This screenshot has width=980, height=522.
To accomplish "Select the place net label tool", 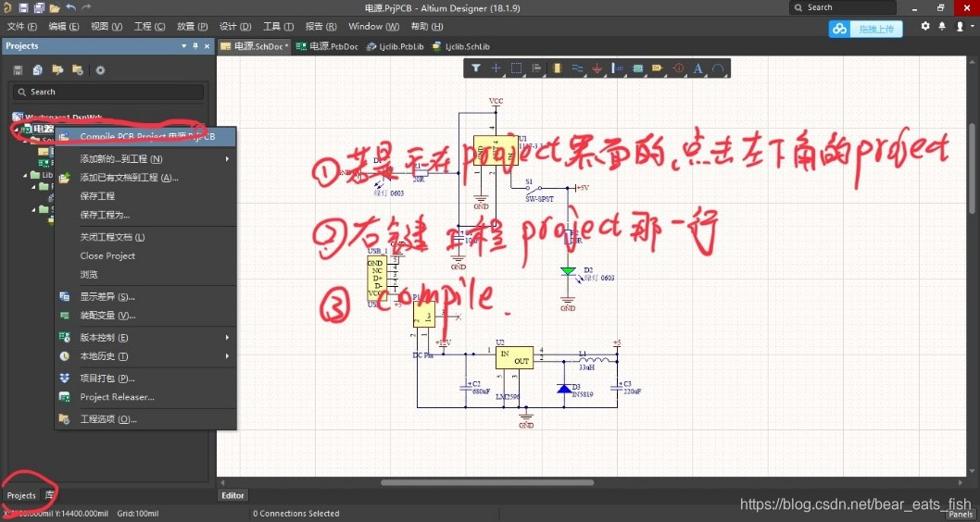I will pyautogui.click(x=618, y=68).
